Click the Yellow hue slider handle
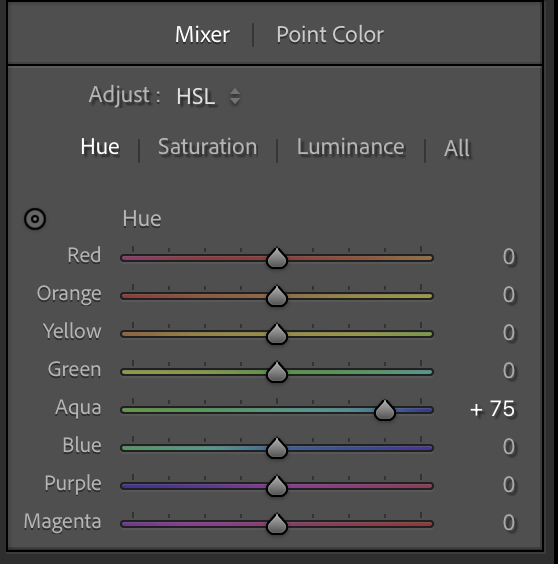 pos(277,334)
